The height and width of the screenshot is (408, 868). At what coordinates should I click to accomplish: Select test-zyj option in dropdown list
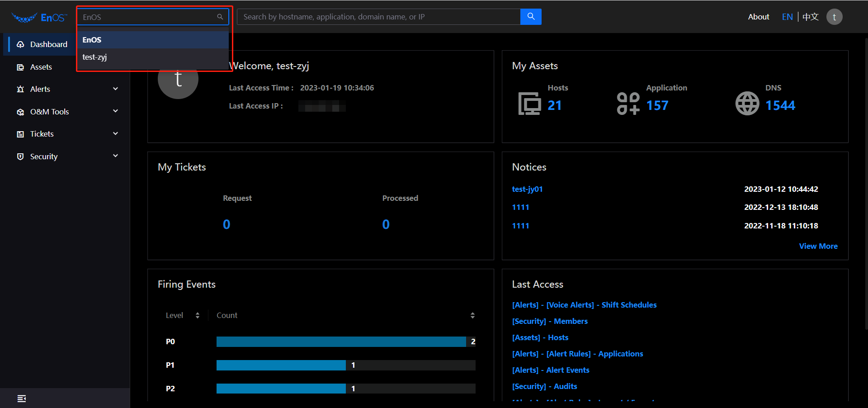click(153, 57)
